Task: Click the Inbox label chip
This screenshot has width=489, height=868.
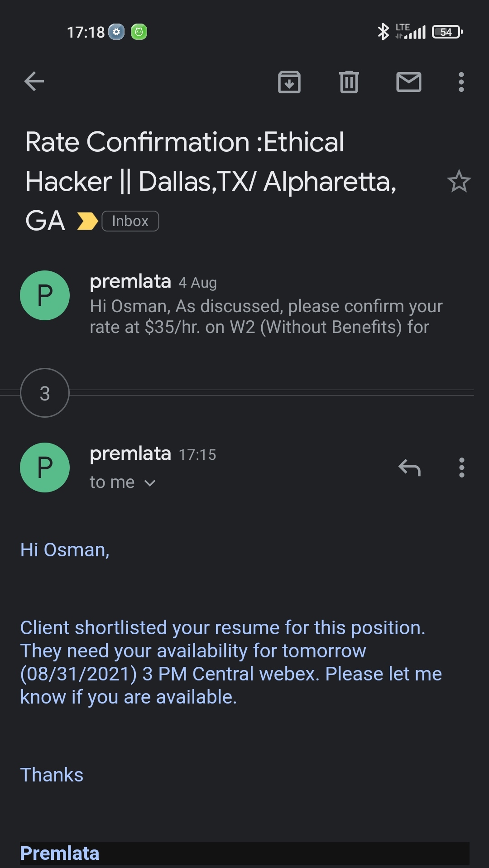Action: 130,221
